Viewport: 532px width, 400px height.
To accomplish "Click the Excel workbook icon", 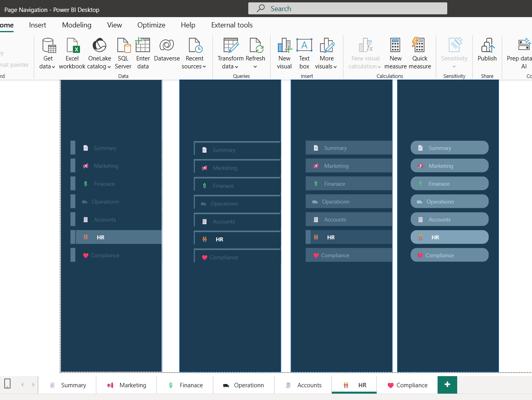I will (x=72, y=46).
